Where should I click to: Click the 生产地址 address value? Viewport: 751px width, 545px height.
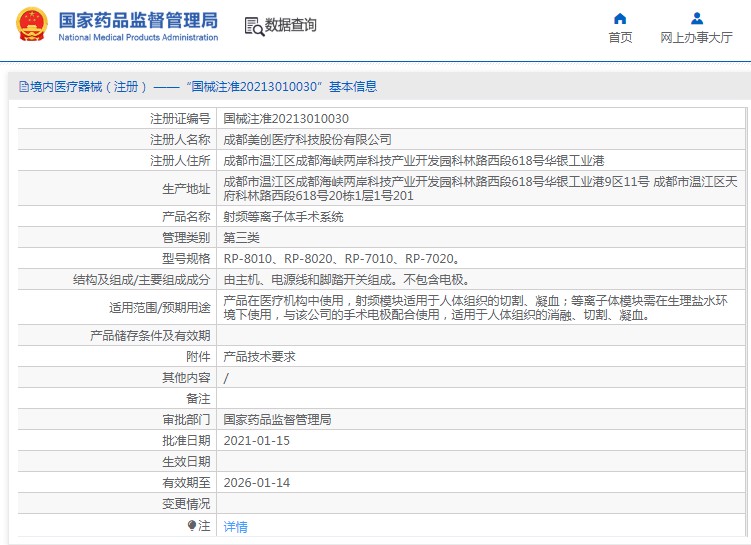pos(480,189)
